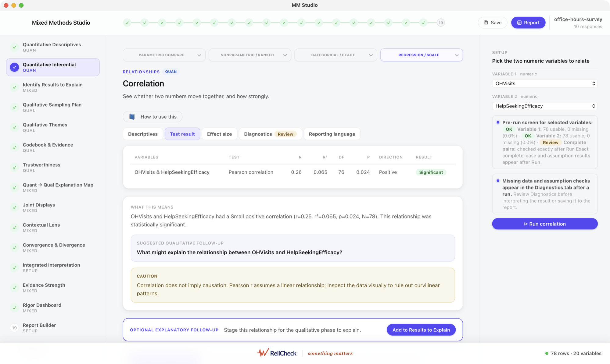This screenshot has width=610, height=364.
Task: Run correlation analysis
Action: [545, 224]
